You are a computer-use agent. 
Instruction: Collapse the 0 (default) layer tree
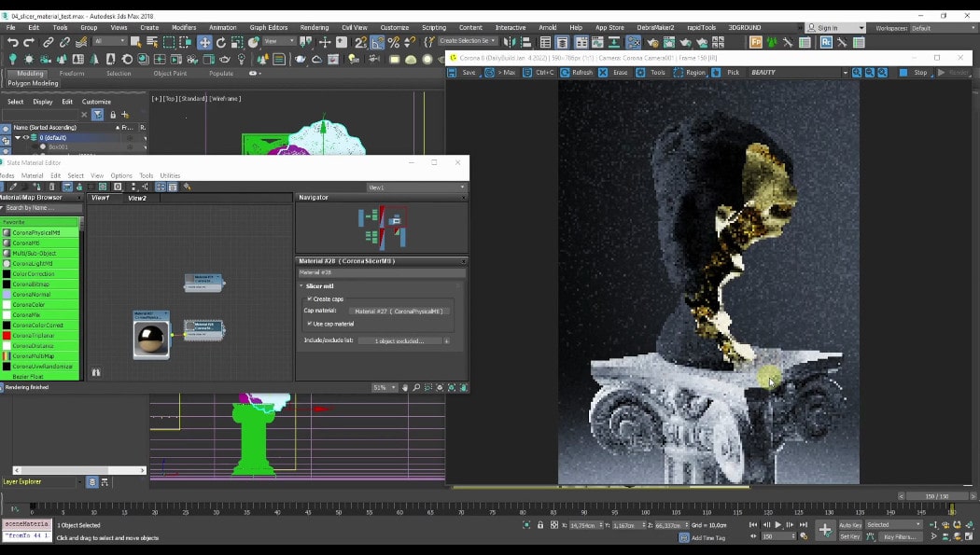(18, 137)
